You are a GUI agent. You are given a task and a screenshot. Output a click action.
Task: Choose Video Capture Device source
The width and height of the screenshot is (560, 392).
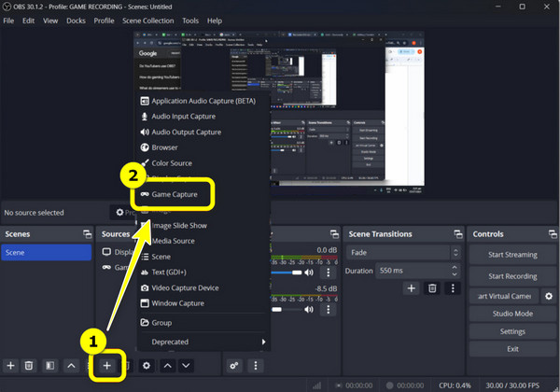coord(203,287)
